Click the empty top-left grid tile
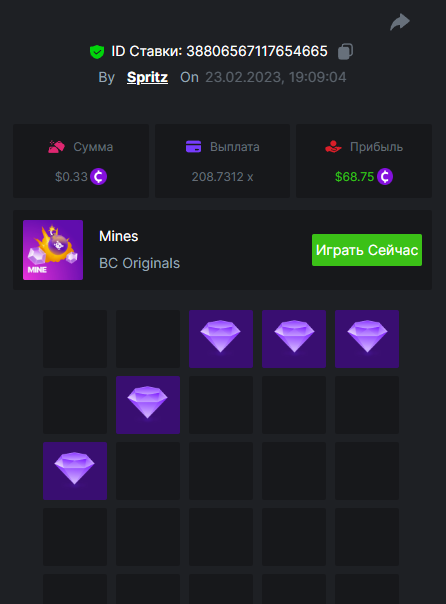 point(75,339)
